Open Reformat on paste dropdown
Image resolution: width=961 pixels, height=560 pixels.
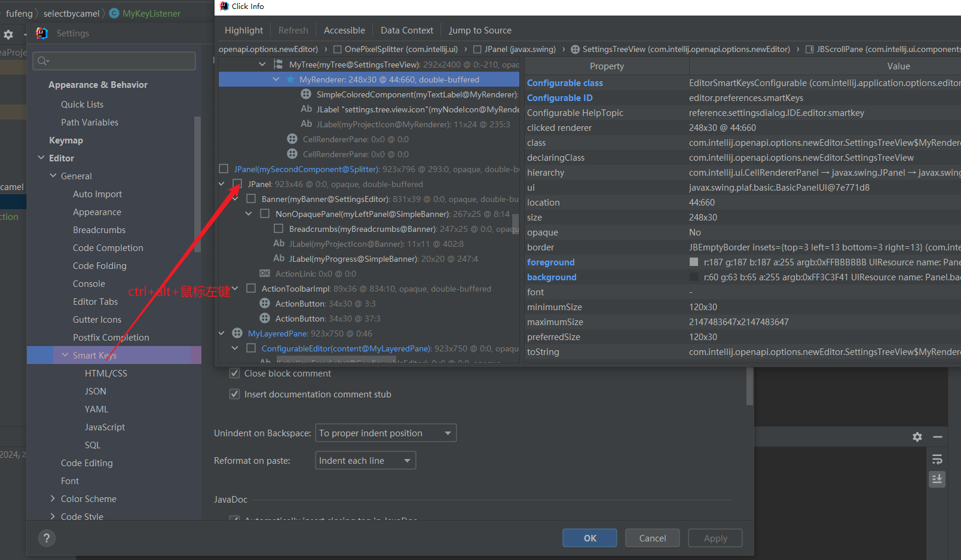365,460
